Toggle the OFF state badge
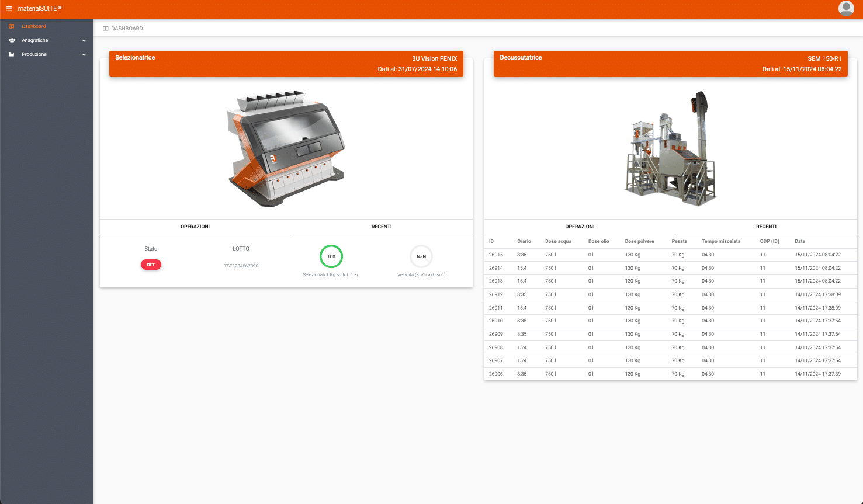This screenshot has width=863, height=504. coord(151,265)
